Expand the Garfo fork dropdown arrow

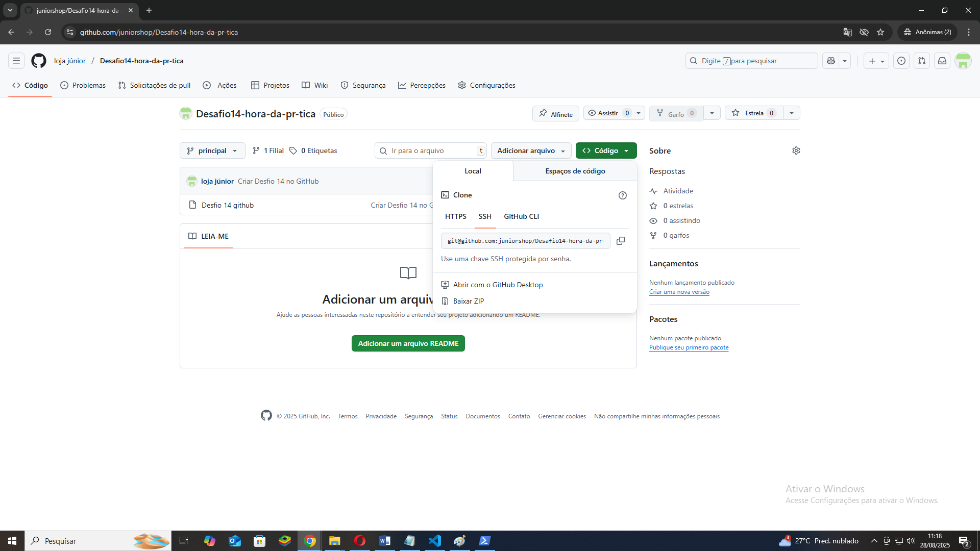pyautogui.click(x=712, y=113)
